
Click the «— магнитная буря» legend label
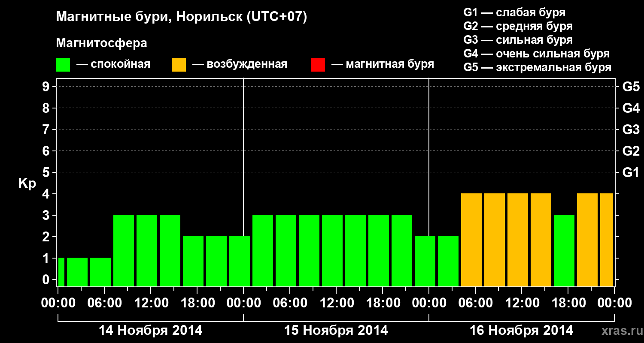click(383, 65)
